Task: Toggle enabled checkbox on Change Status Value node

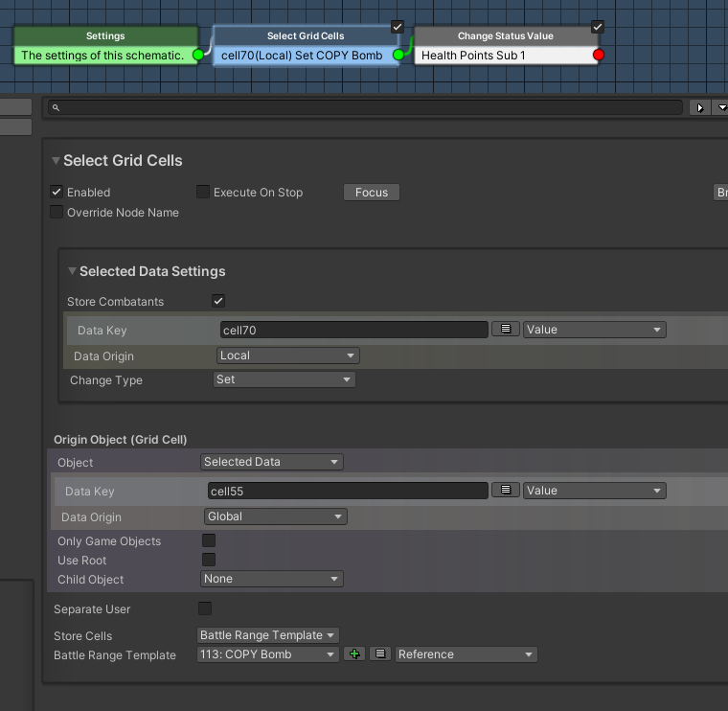Action: [x=598, y=27]
